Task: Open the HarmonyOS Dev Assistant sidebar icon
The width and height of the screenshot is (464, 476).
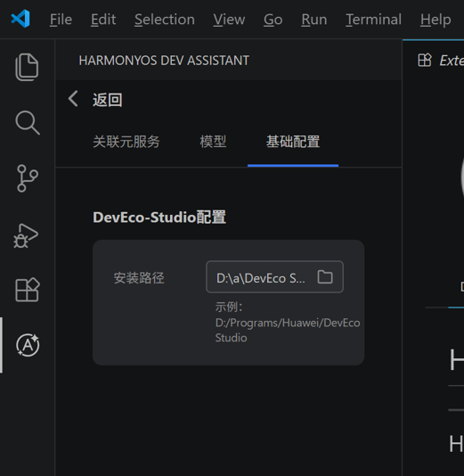Action: coord(28,345)
